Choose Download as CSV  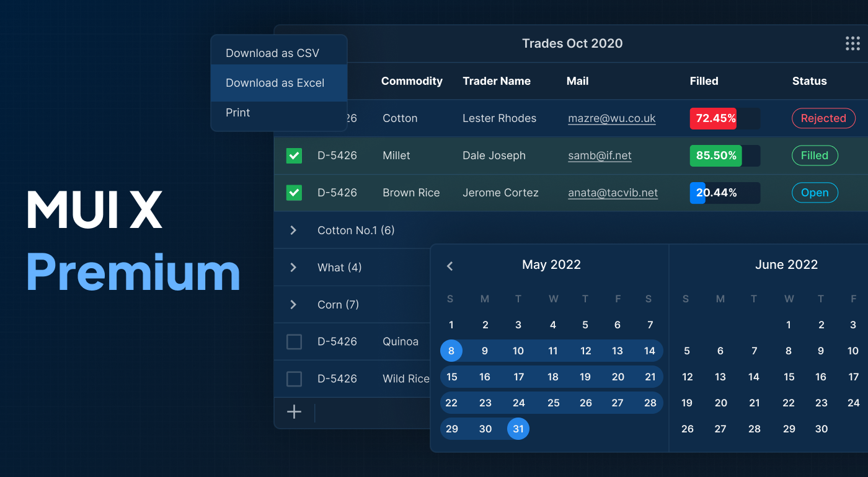[x=272, y=53]
